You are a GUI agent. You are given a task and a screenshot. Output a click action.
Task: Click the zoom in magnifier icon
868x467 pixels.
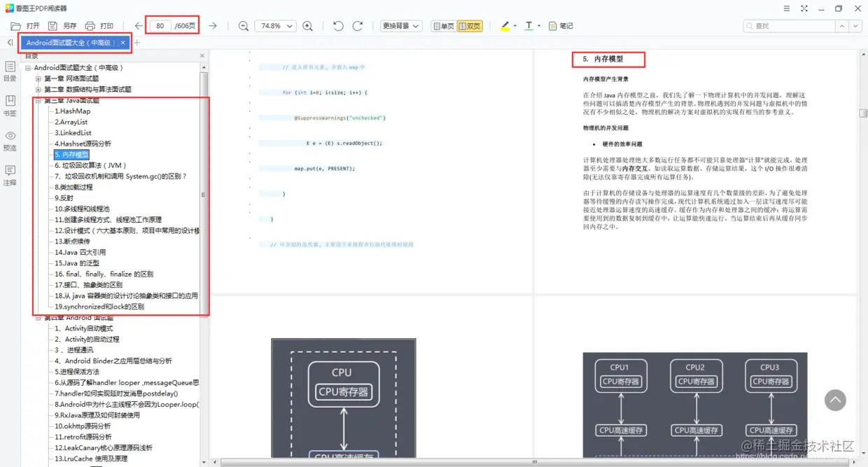tap(307, 26)
